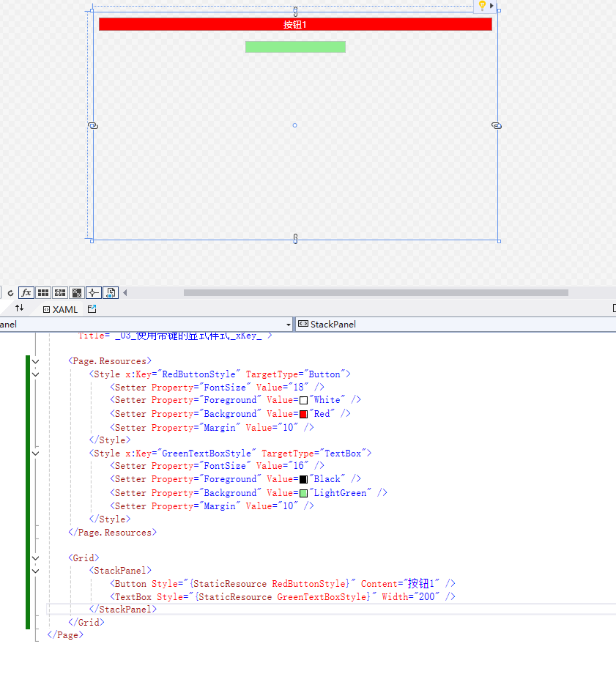Toggle snap to gridlines button
Viewport: 616px width, 685px height.
tap(60, 293)
